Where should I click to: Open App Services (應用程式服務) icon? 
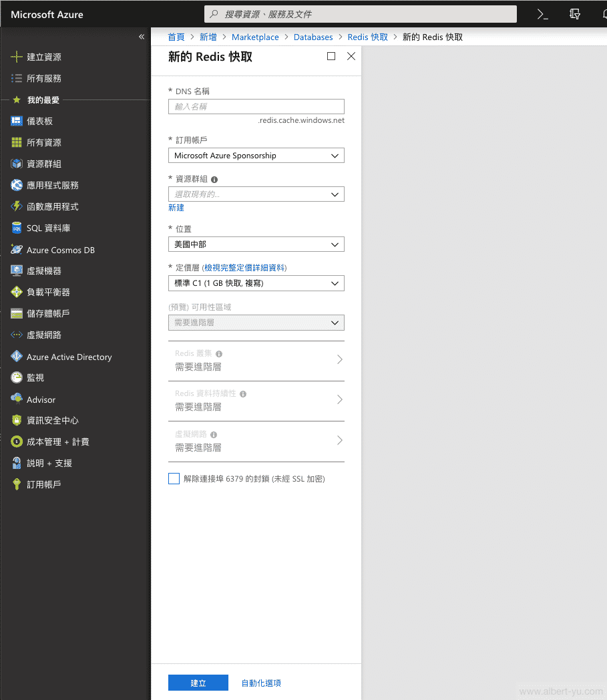(x=17, y=185)
